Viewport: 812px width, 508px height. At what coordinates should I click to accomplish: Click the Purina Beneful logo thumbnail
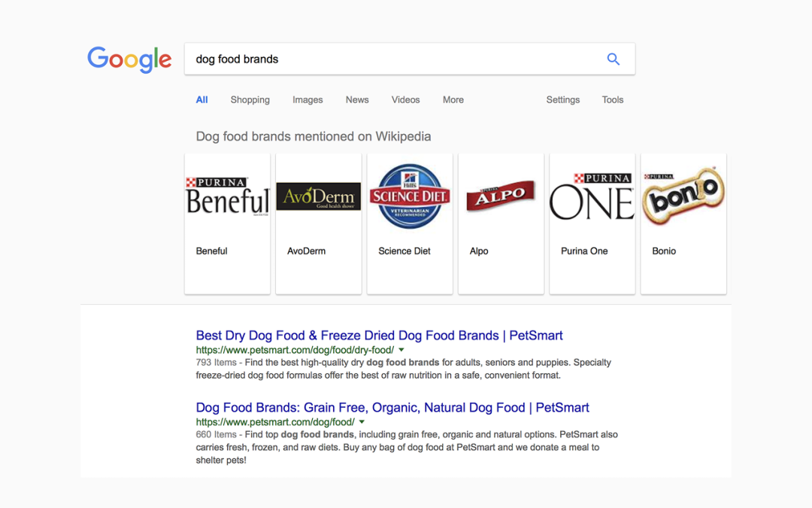(227, 196)
